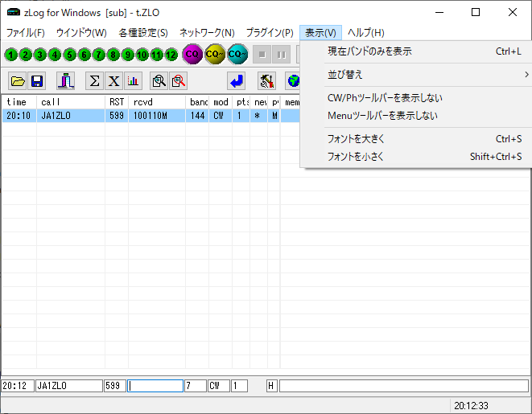Click the pause CW playback button
Image resolution: width=532 pixels, height=414 pixels.
pos(281,55)
